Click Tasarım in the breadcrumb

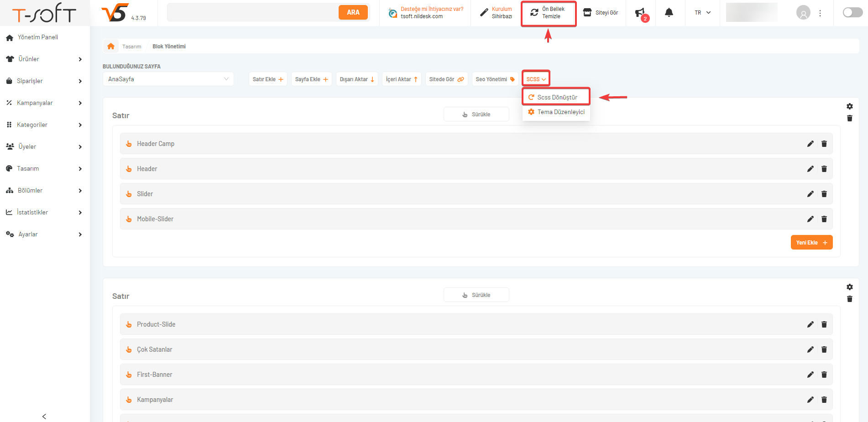pos(131,47)
